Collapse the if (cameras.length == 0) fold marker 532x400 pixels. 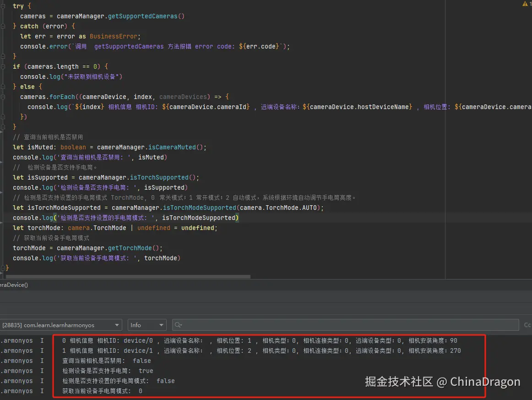[3, 66]
